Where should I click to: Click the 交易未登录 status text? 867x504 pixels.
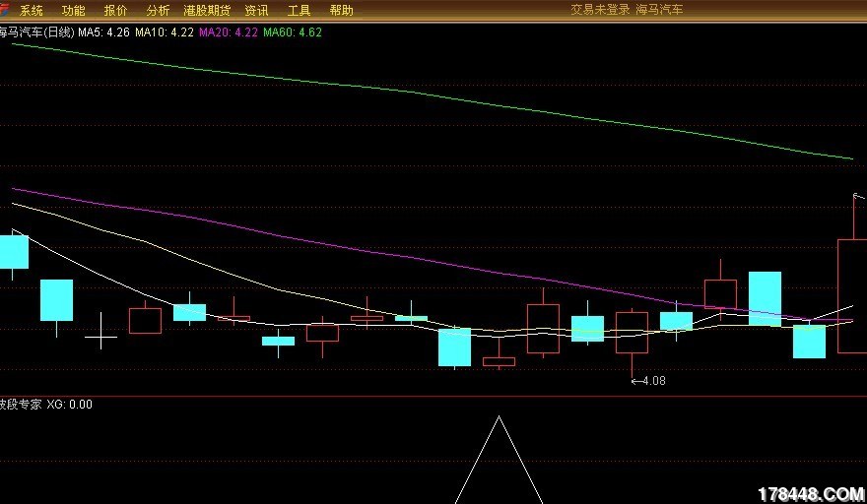tap(600, 10)
